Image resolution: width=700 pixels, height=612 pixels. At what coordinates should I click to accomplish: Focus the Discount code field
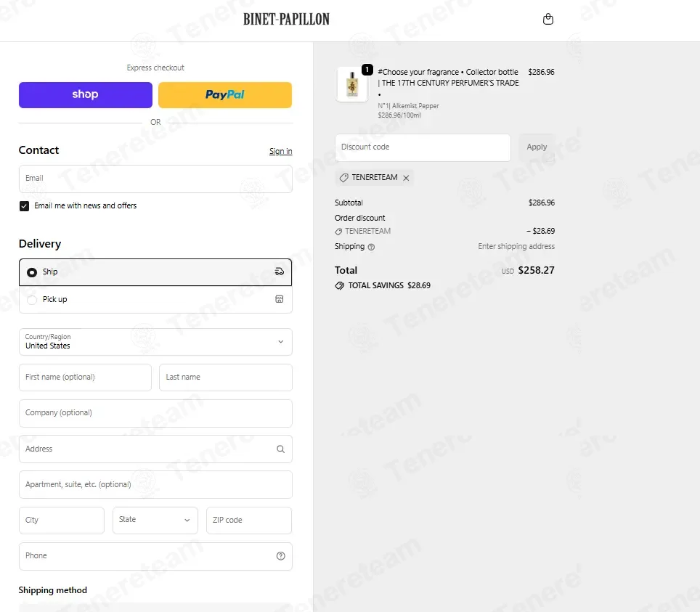[423, 148]
